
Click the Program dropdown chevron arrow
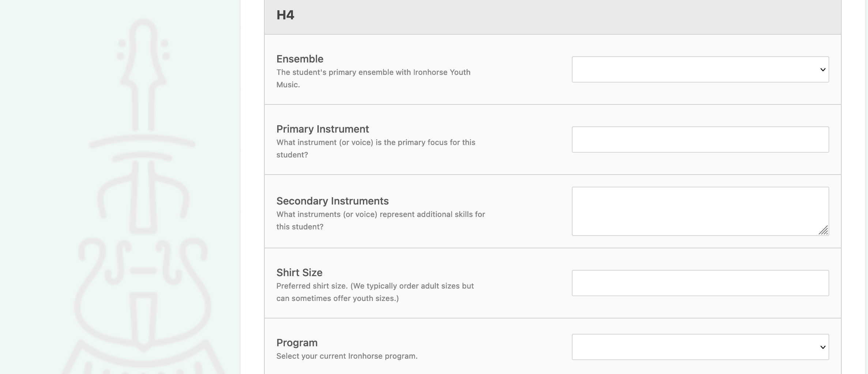pyautogui.click(x=823, y=347)
